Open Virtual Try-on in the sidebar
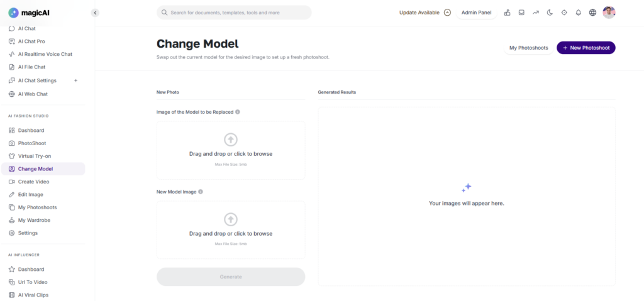 (x=33, y=156)
